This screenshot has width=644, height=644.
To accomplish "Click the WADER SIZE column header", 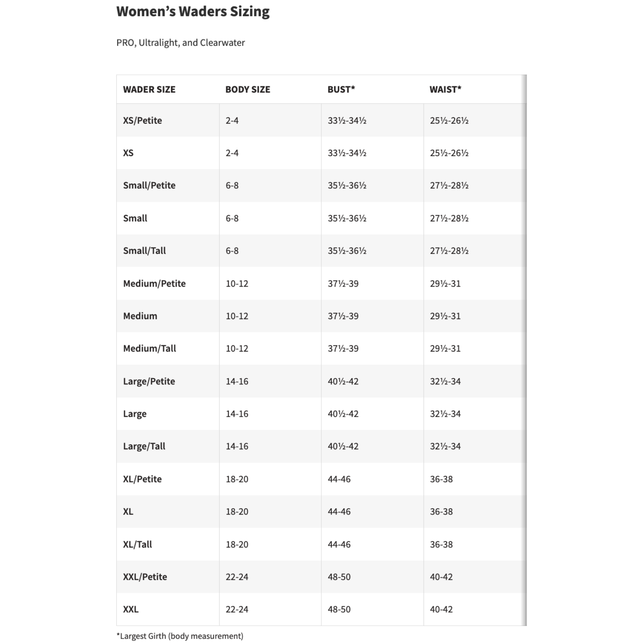I will [x=149, y=89].
